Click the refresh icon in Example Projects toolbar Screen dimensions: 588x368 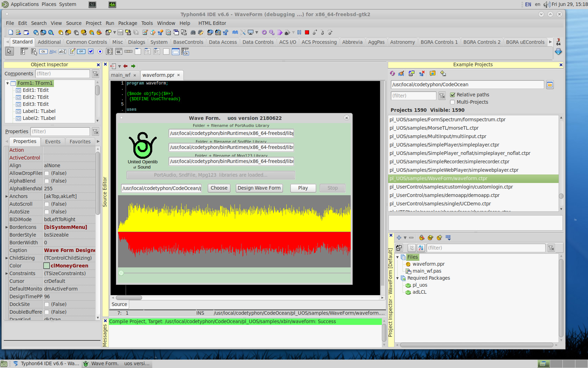tap(392, 73)
